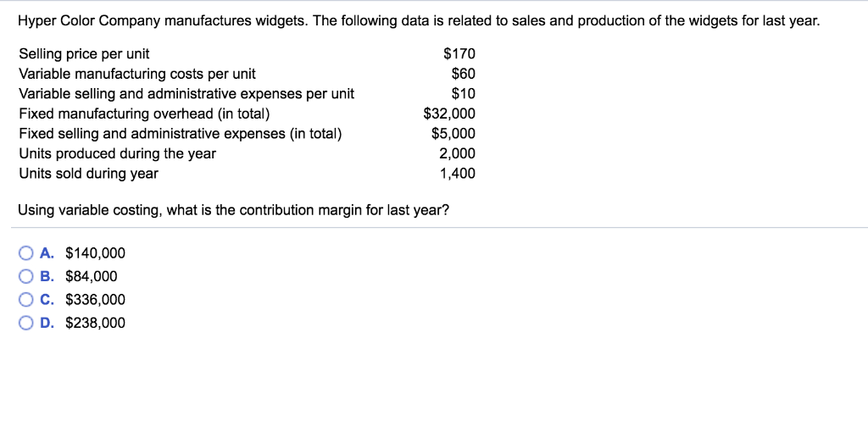The image size is (868, 443).
Task: Select radio button for option D
Action: (x=26, y=323)
